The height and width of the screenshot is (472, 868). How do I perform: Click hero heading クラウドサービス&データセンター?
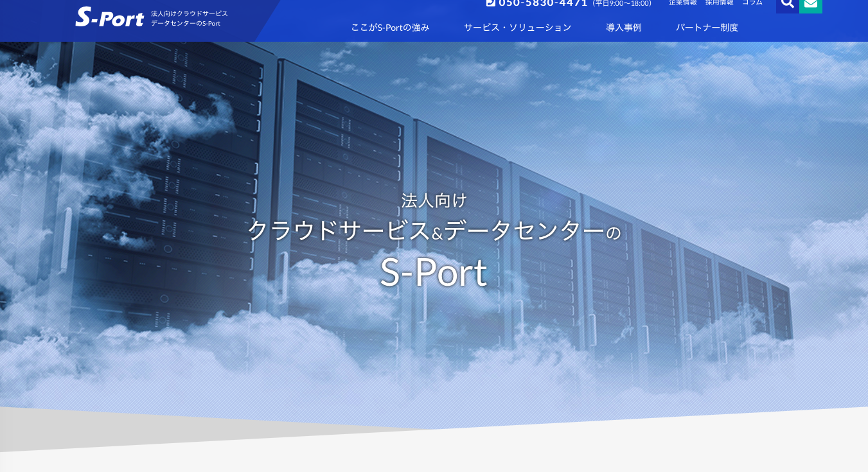coord(427,231)
